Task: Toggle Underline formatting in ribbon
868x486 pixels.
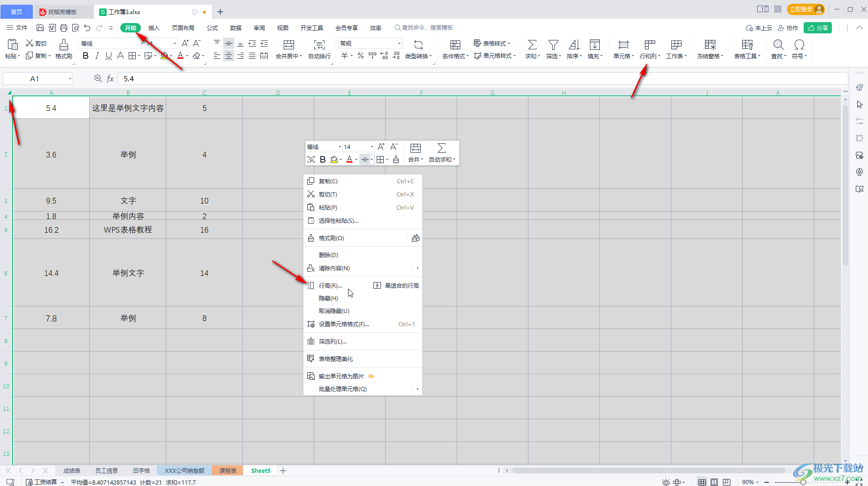Action: [x=109, y=56]
